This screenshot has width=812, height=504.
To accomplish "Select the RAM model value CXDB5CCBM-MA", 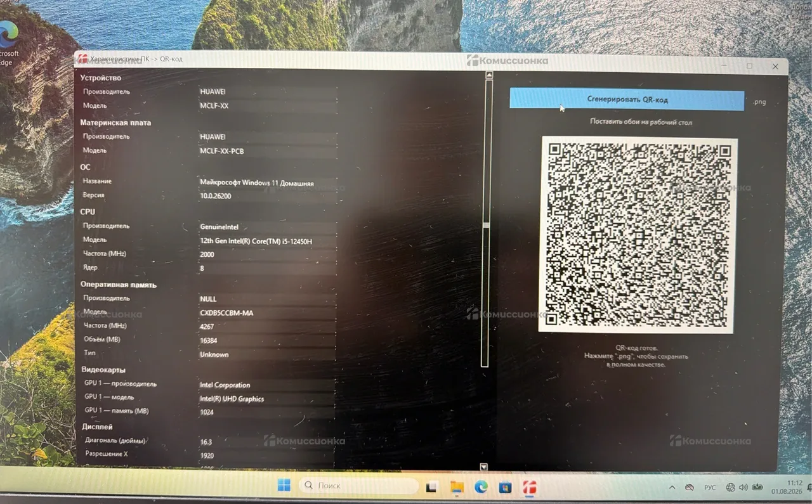I will 226,313.
